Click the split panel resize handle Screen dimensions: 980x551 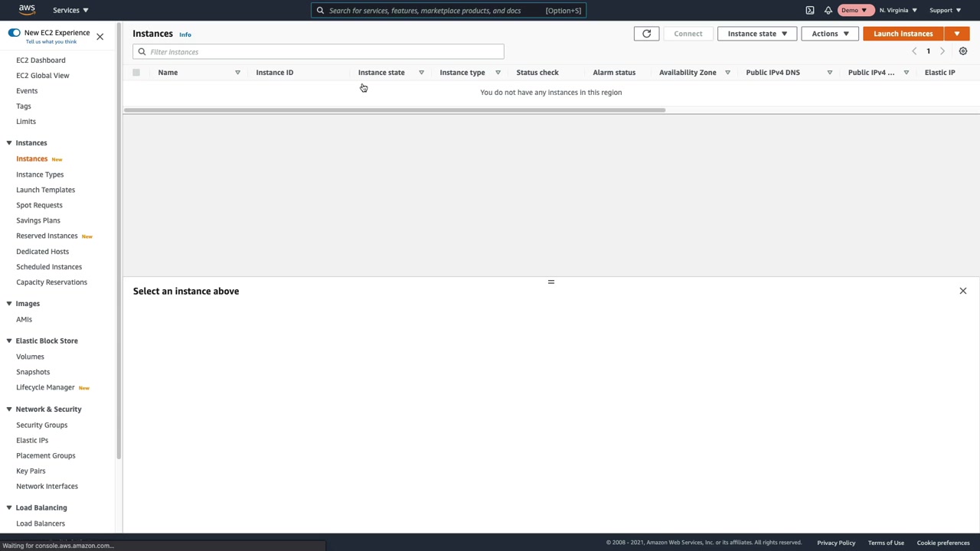pos(550,282)
